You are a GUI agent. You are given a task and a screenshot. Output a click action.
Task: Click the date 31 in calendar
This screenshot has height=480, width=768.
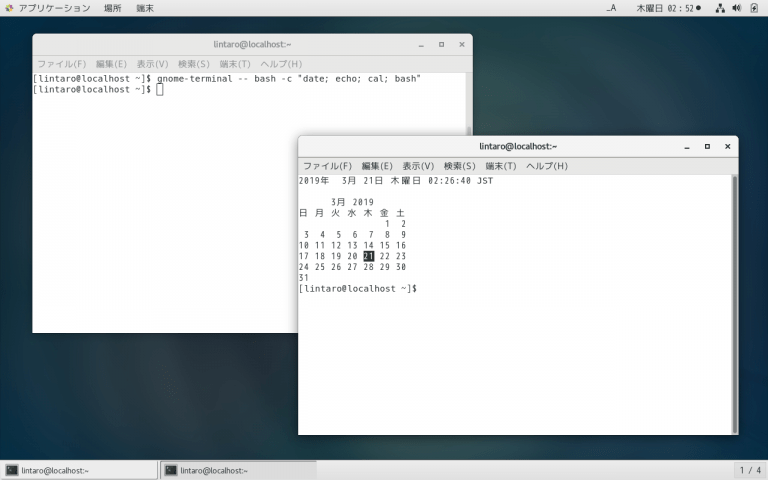(x=304, y=278)
